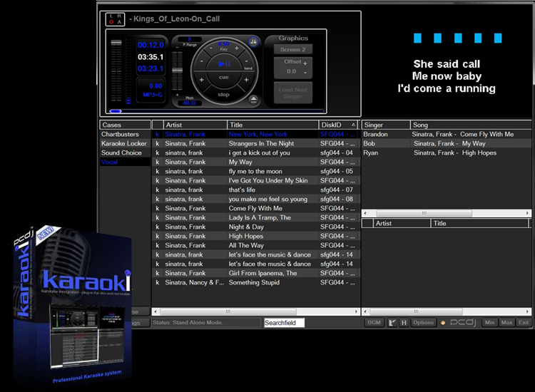Select the song that's life

[256, 190]
